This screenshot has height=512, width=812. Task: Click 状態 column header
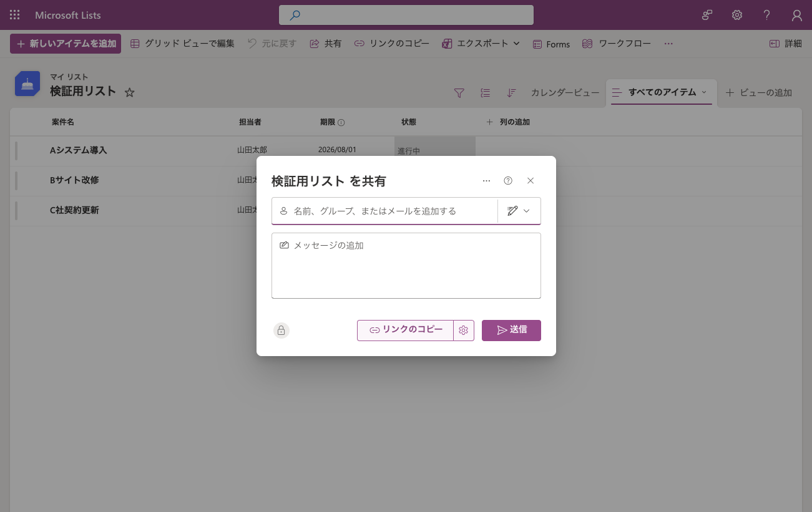tap(409, 122)
